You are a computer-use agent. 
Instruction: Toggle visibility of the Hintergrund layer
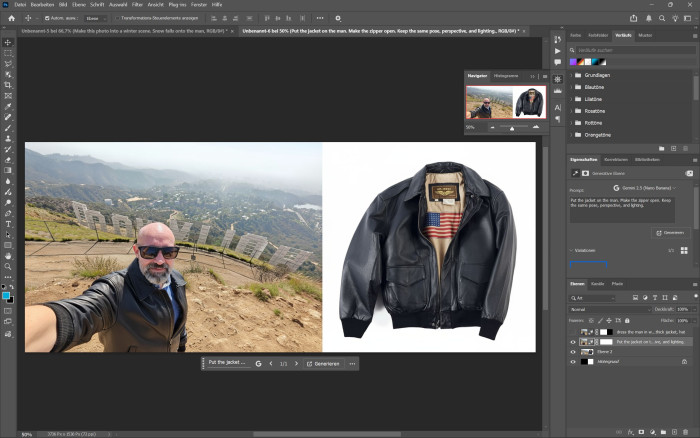573,361
